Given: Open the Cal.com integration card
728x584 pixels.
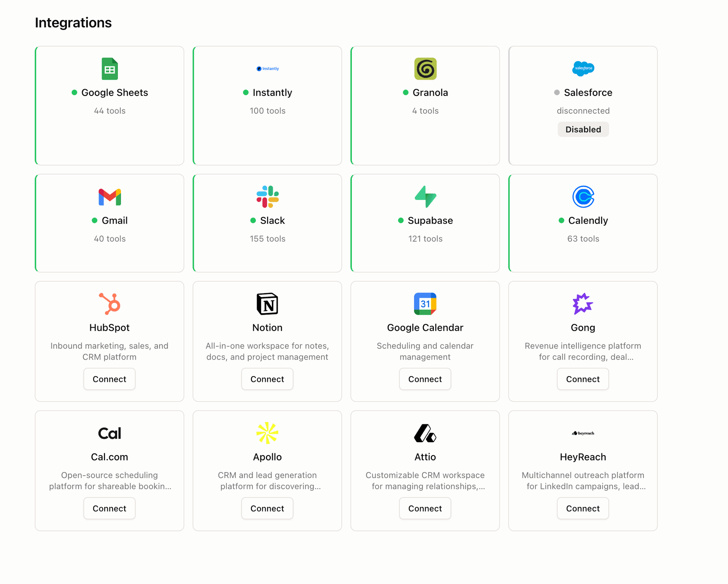Looking at the screenshot, I should pos(109,470).
